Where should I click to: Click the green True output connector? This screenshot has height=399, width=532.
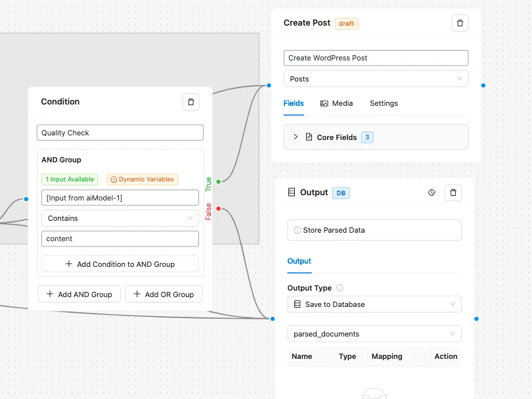point(218,181)
